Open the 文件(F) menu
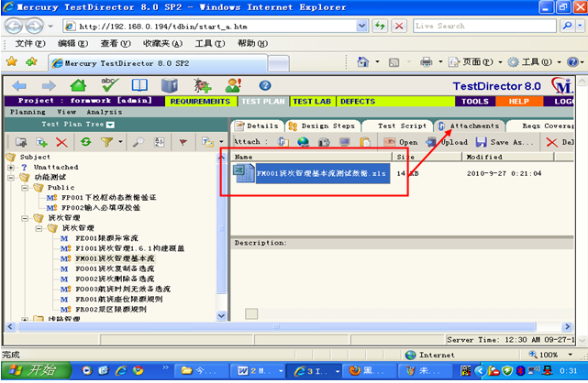Viewport: 588px width, 383px height. tap(30, 43)
